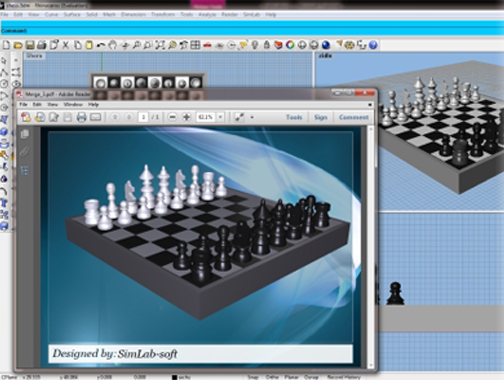Open the zoom percentage dropdown in Reader
504x380 pixels.
tap(220, 117)
